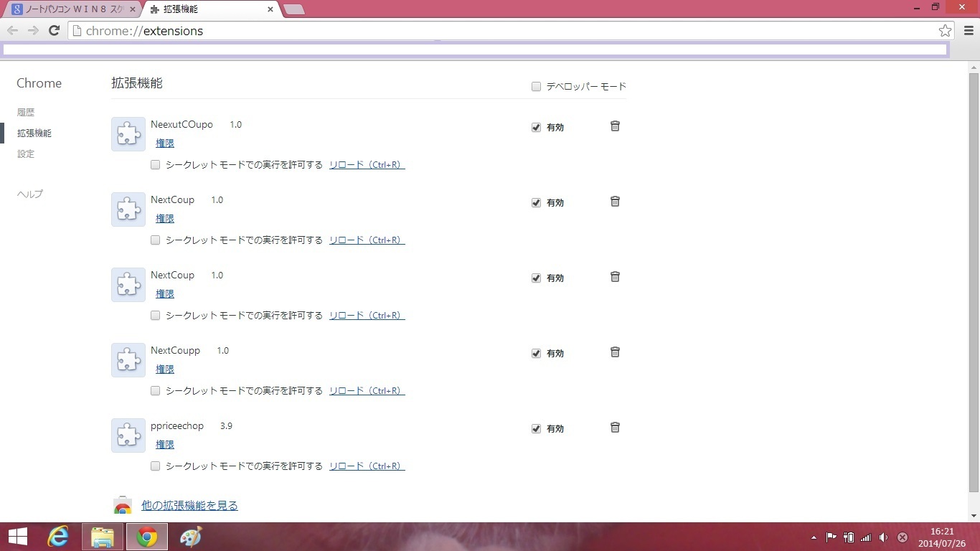This screenshot has height=551, width=980.
Task: Click the power icon in tray
Action: (x=849, y=537)
